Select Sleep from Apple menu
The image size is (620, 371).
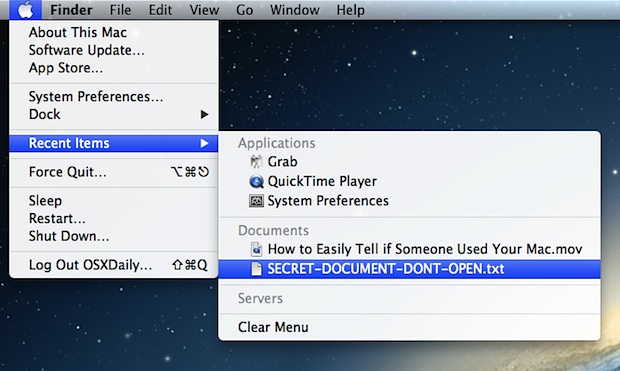click(x=114, y=201)
